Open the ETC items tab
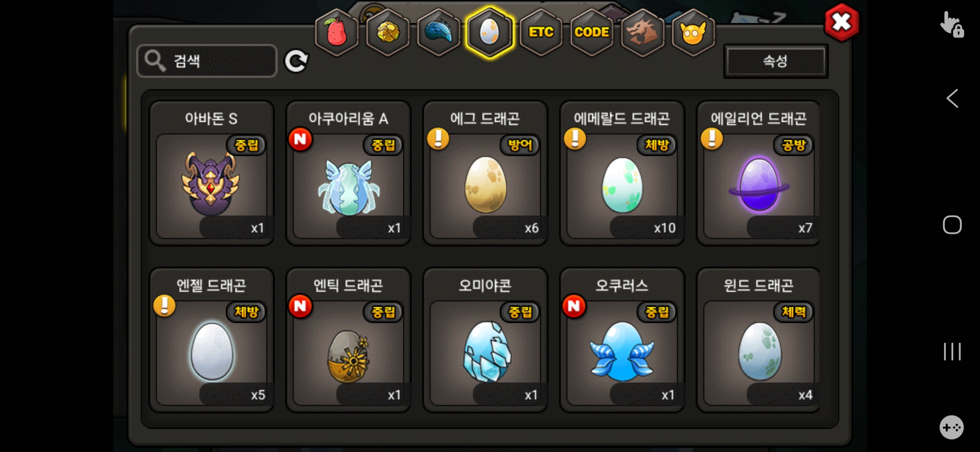 point(541,33)
